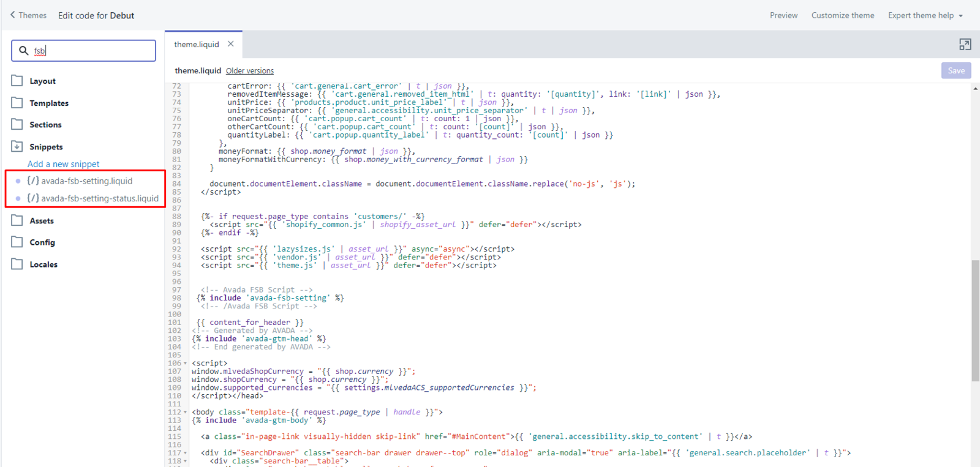Click the Layout folder icon
The image size is (980, 467).
pos(17,81)
